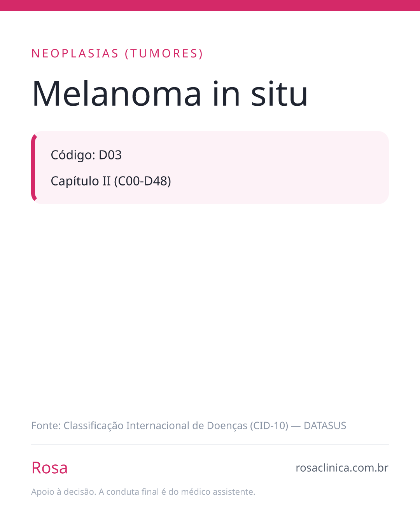
Task: Click the word Melanoma in the heading
Action: [x=117, y=93]
